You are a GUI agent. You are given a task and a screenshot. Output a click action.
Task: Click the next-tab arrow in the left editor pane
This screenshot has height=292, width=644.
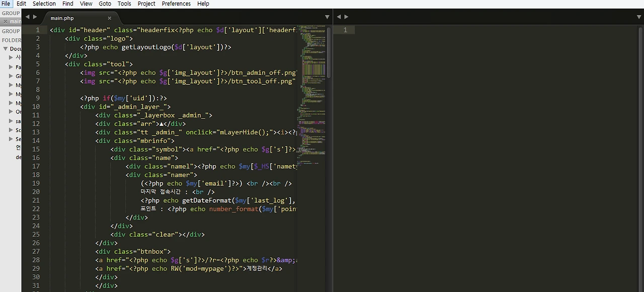(35, 17)
